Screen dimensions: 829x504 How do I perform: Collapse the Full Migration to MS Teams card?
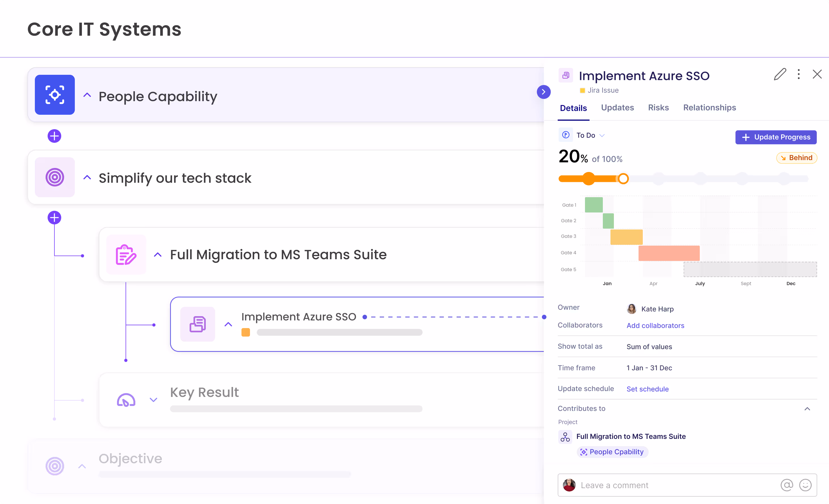point(158,254)
